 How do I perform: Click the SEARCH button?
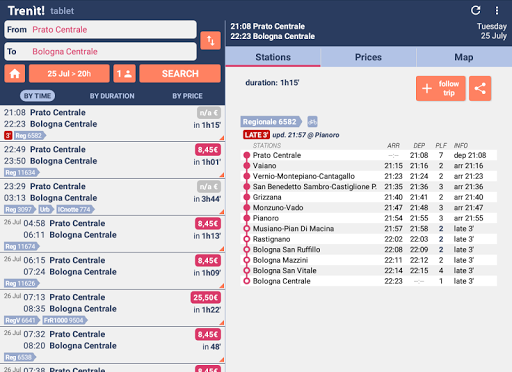pos(180,73)
